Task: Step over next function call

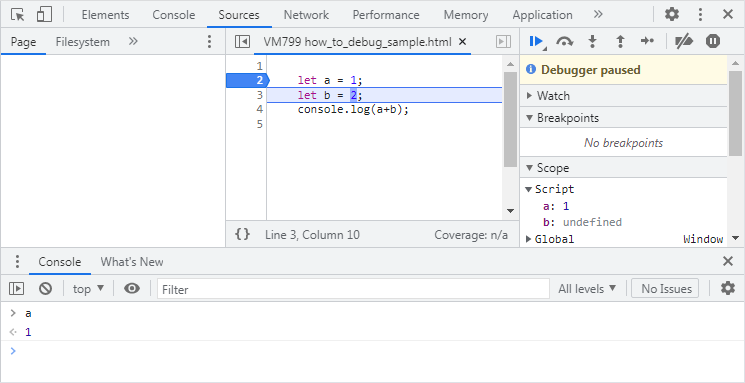Action: coord(564,41)
